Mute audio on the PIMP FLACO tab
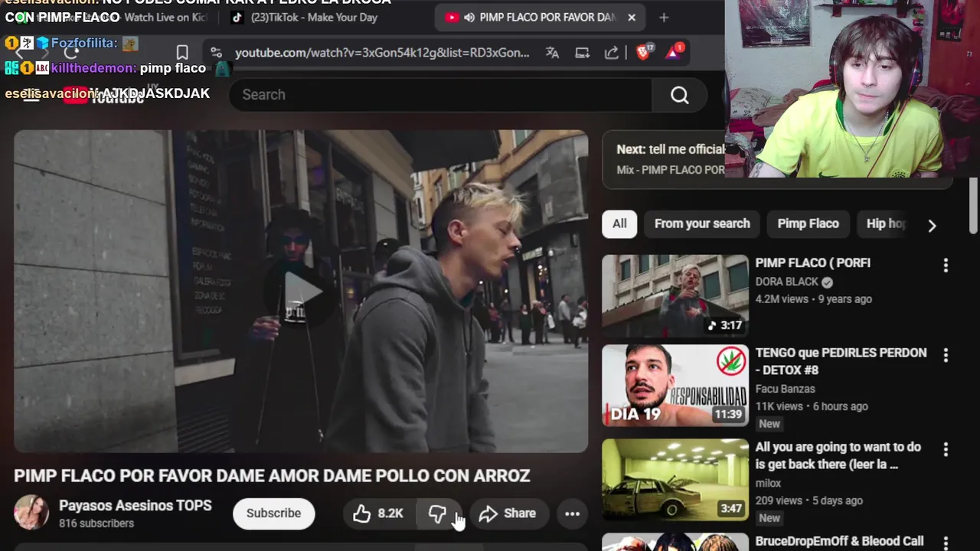This screenshot has height=551, width=980. pos(469,17)
